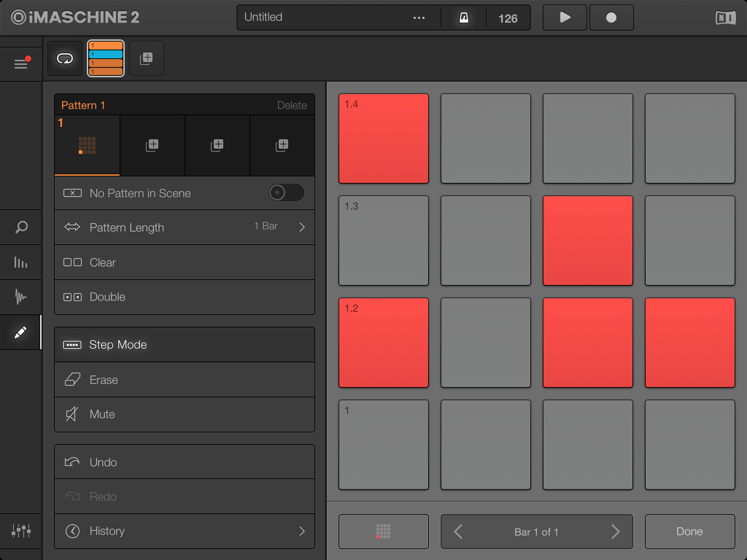Toggle the red pad in the 1.3 row
The image size is (747, 560).
(x=588, y=241)
